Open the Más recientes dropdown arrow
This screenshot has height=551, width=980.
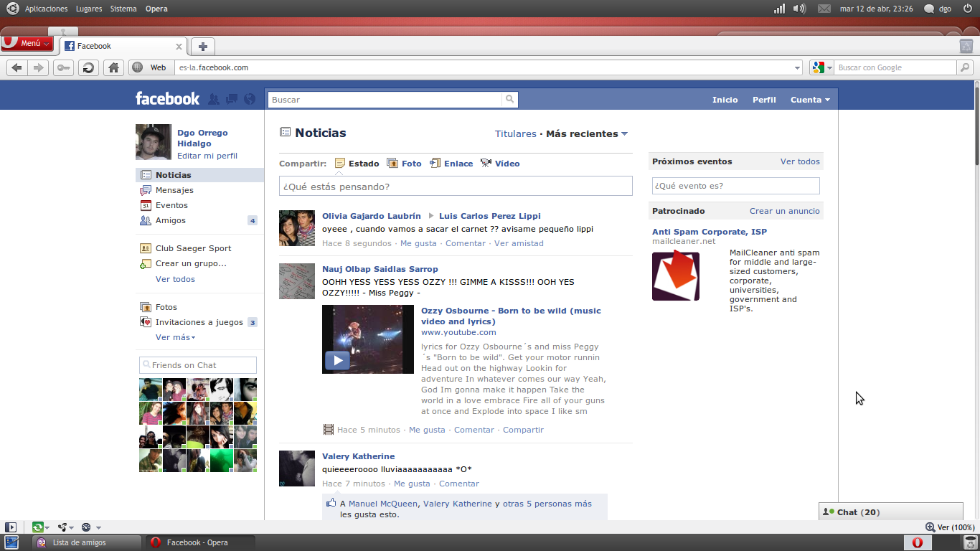pyautogui.click(x=624, y=134)
